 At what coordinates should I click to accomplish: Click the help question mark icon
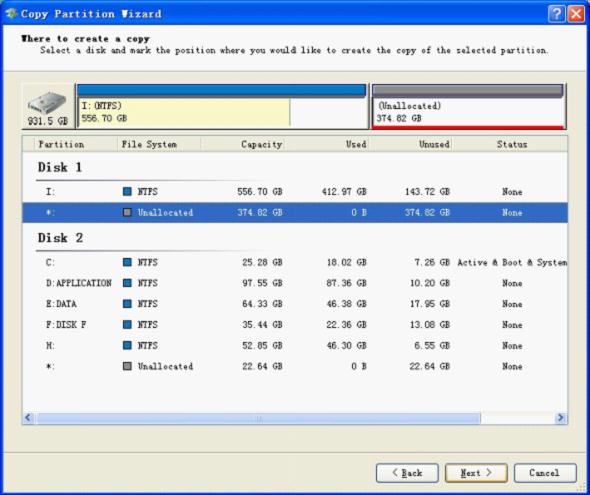point(557,14)
